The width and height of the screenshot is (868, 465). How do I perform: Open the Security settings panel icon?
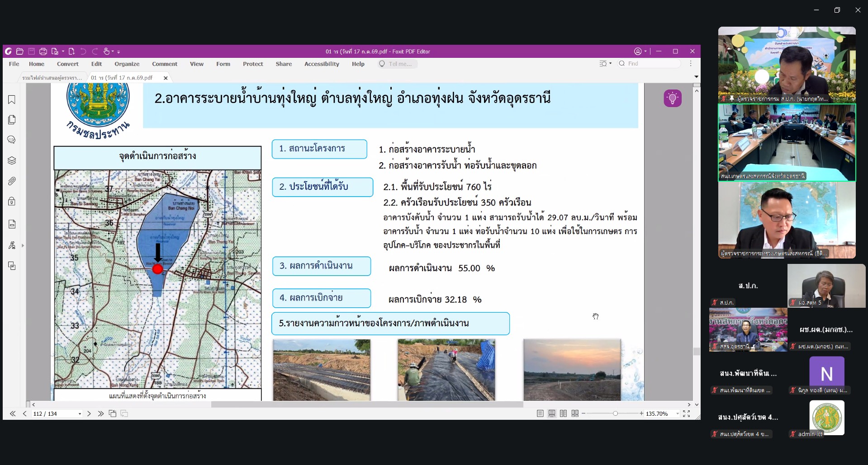(x=12, y=202)
